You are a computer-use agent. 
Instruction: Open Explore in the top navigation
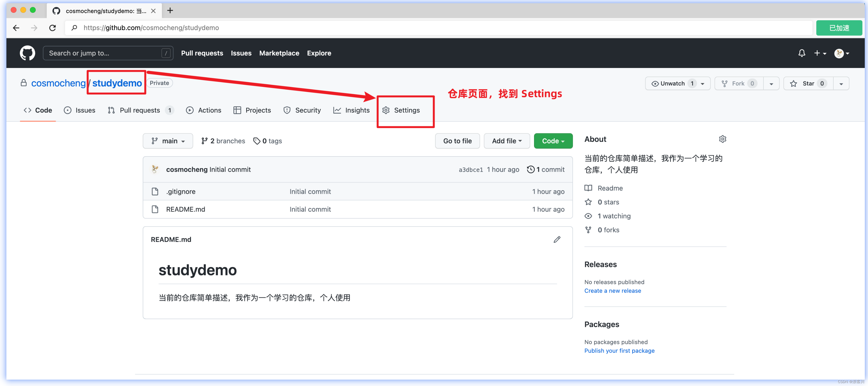click(x=319, y=53)
